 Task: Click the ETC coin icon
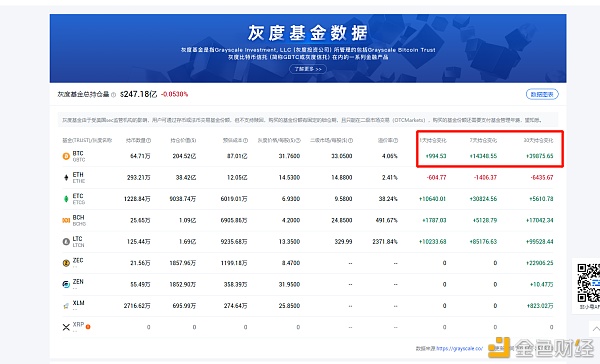pos(66,199)
